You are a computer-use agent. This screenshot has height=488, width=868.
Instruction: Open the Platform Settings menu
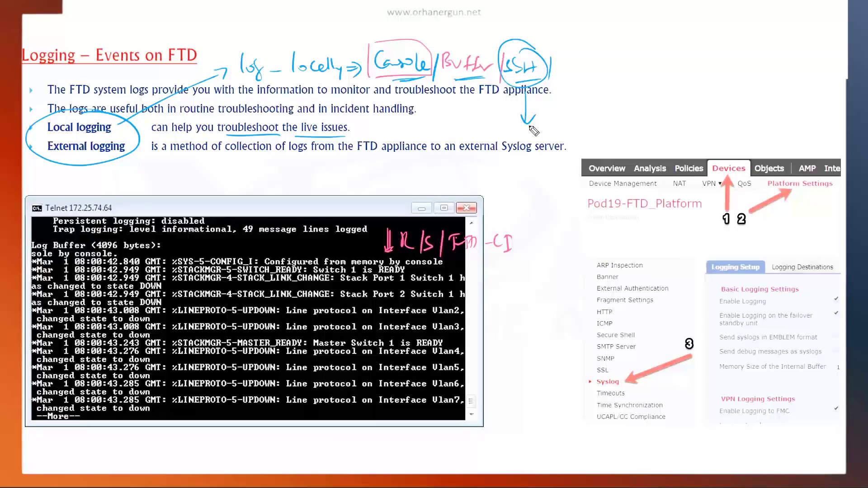pyautogui.click(x=800, y=183)
